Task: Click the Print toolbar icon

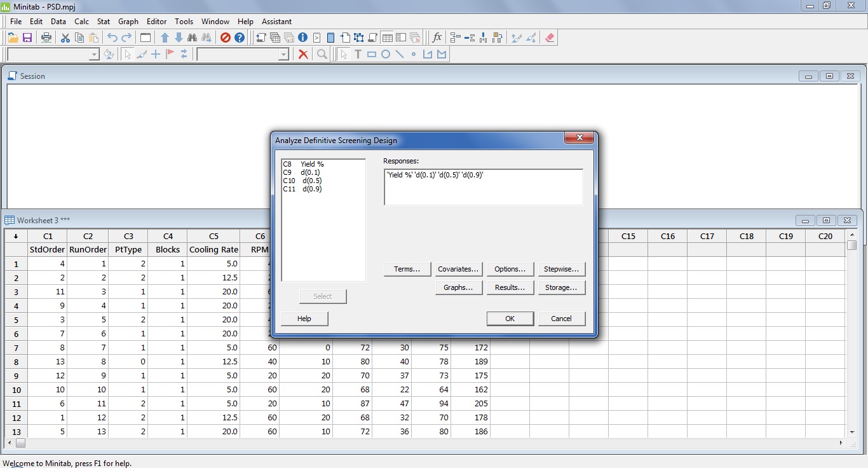Action: 46,38
